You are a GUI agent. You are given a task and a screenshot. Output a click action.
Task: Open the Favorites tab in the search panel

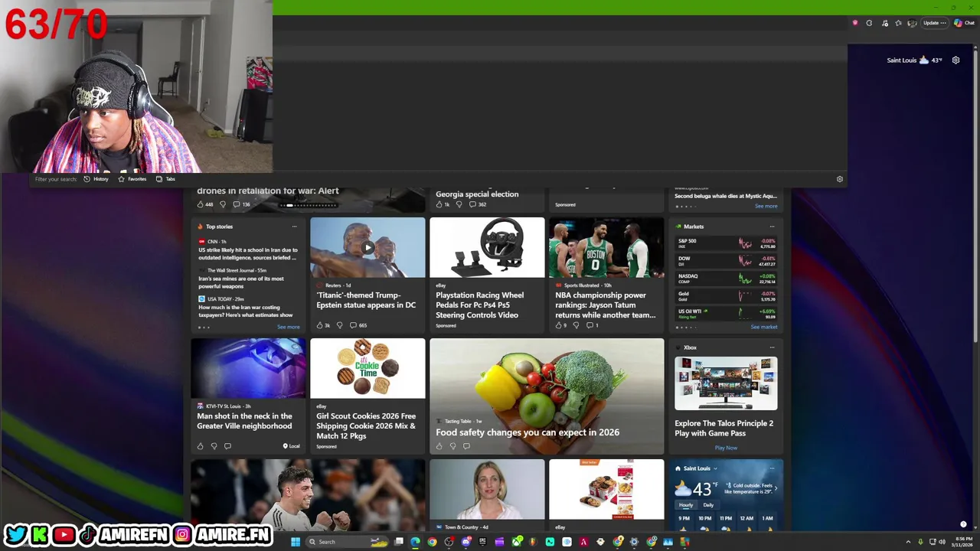(x=132, y=179)
